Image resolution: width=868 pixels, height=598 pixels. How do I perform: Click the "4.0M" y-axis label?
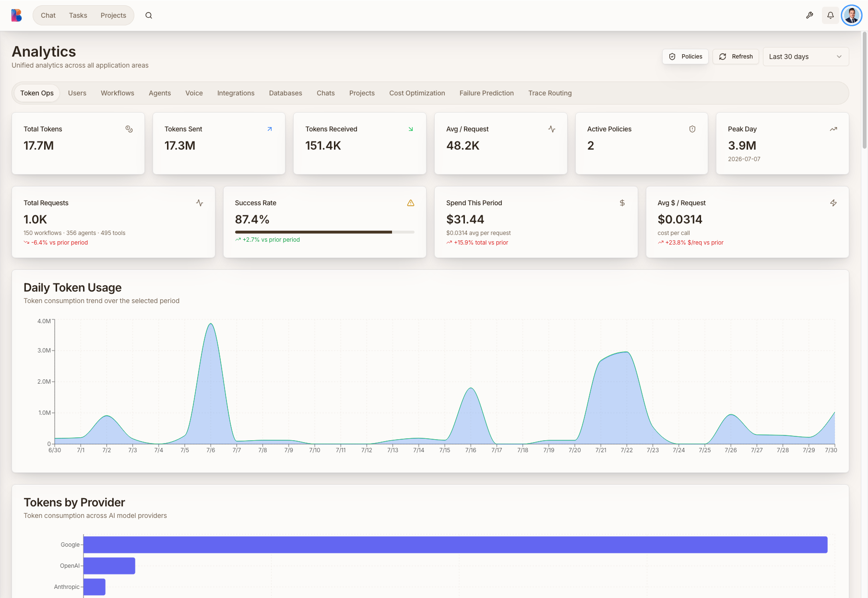[44, 321]
